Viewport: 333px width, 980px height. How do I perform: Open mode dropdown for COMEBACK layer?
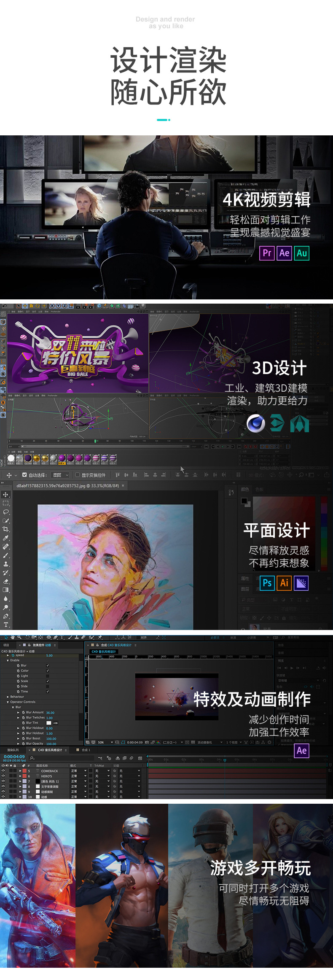click(78, 771)
